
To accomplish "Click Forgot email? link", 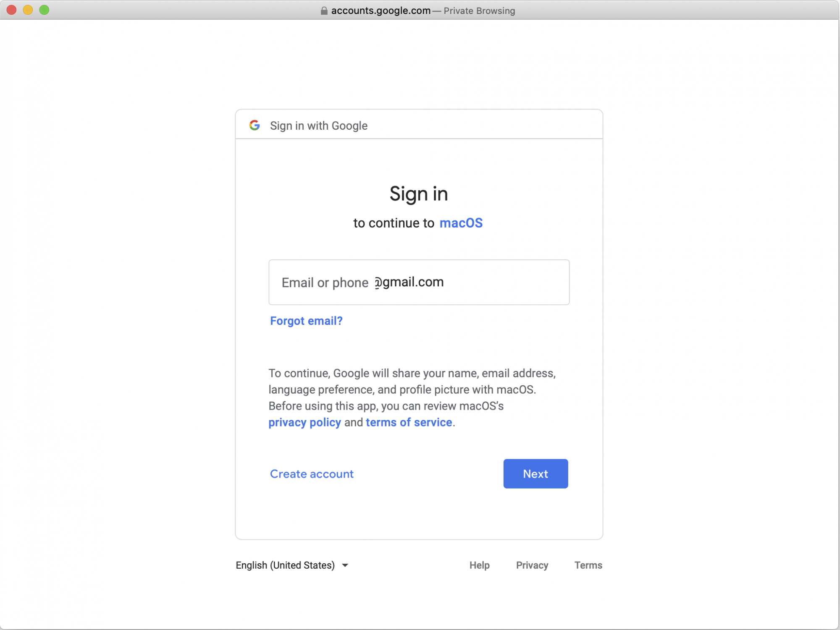I will (x=306, y=321).
